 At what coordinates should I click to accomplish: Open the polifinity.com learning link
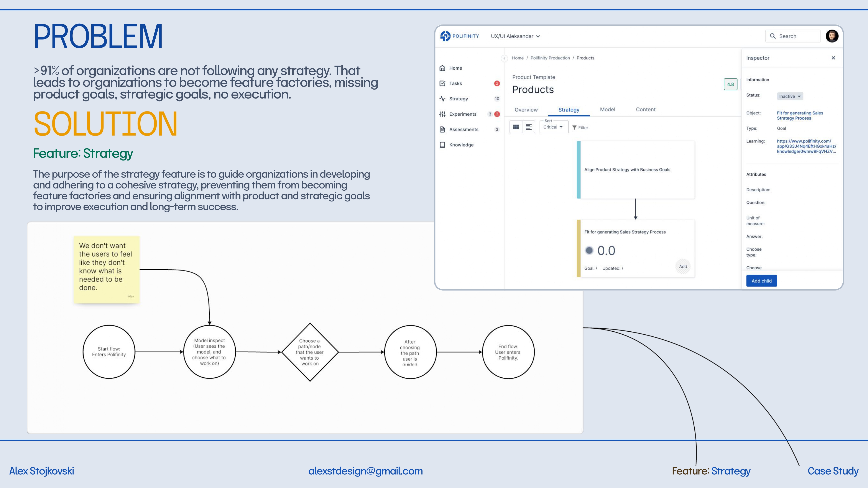[x=806, y=146]
